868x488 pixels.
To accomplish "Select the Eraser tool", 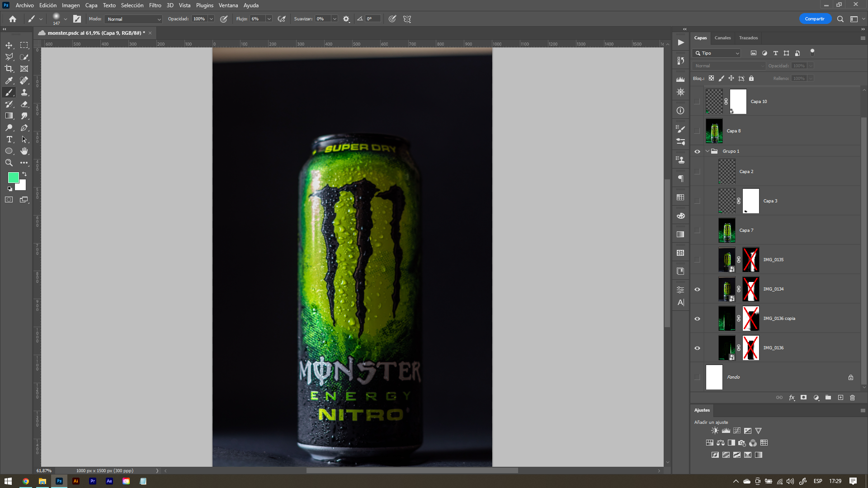I will [24, 104].
